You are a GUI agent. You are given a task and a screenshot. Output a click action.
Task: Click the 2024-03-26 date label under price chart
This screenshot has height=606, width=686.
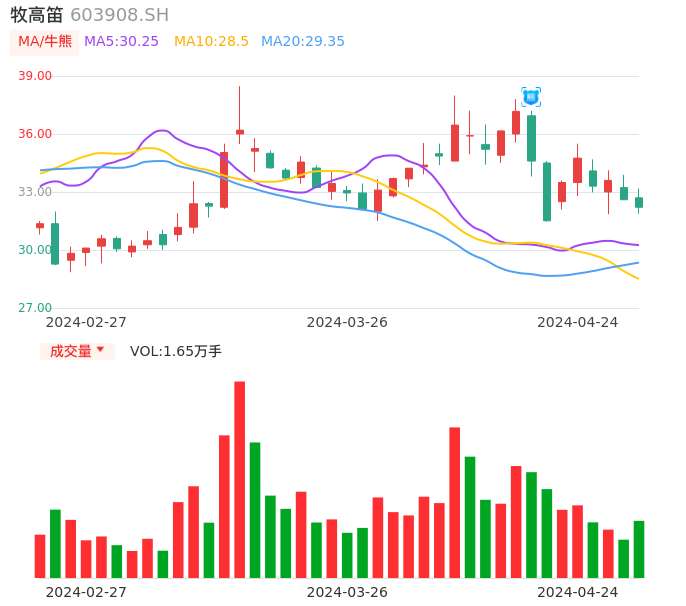tap(347, 322)
